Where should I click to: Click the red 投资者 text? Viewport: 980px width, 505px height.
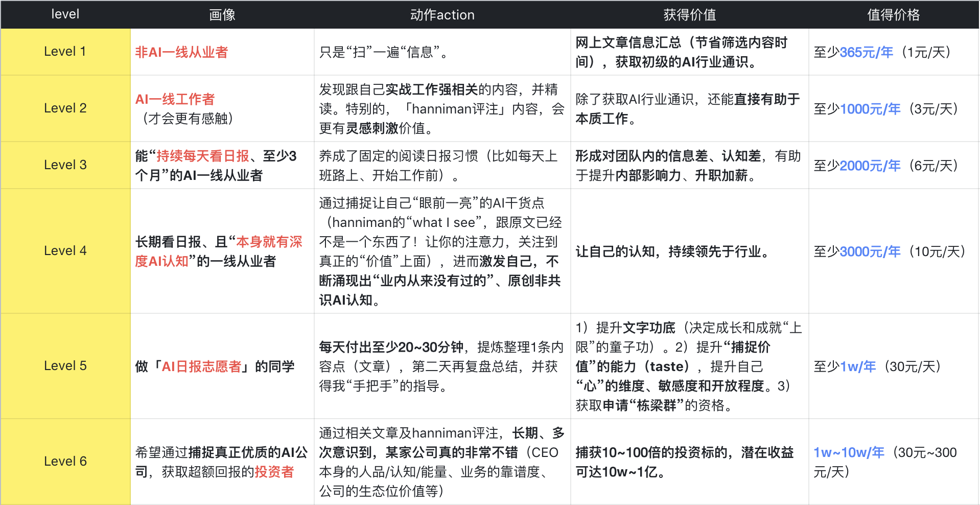coord(274,472)
